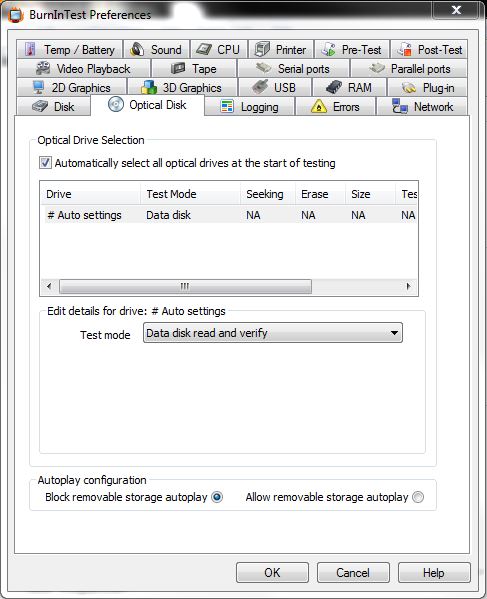
Task: Select Allow removable storage autoplay
Action: [x=418, y=497]
